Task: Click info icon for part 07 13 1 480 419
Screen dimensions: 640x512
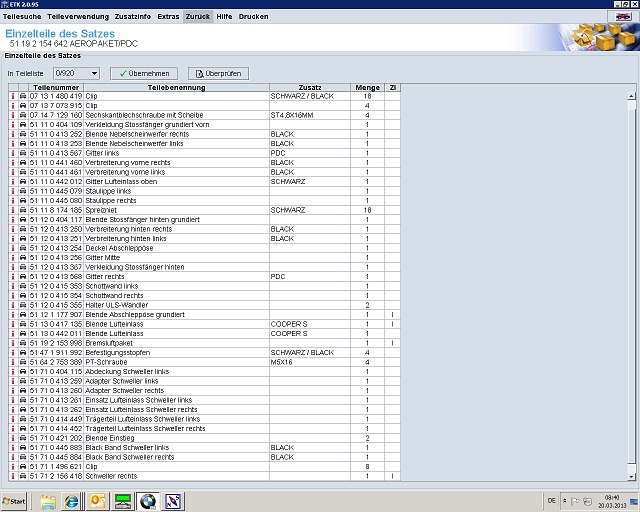Action: 13,97
